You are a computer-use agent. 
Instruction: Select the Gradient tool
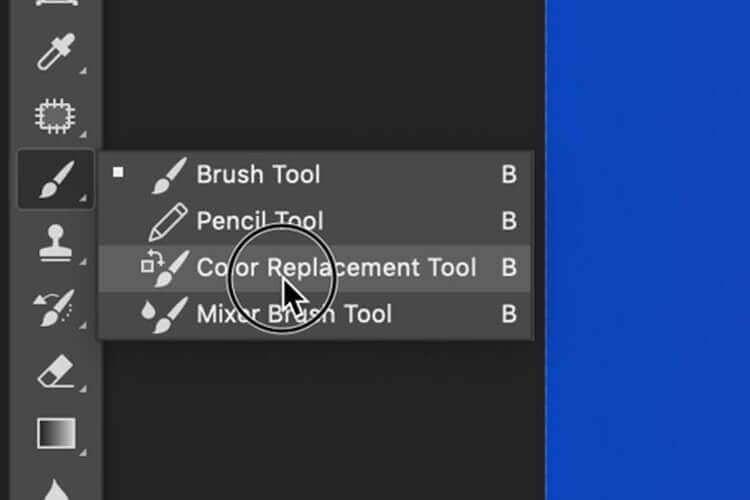(x=53, y=435)
